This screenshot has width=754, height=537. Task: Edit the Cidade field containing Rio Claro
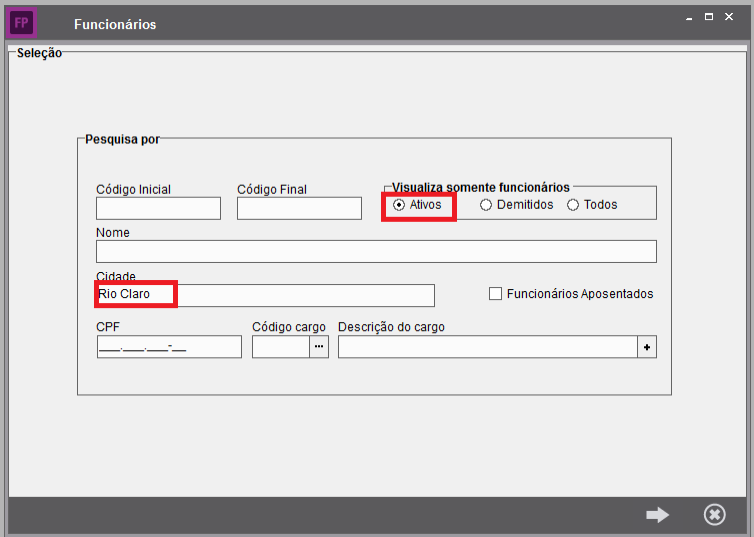coord(265,295)
